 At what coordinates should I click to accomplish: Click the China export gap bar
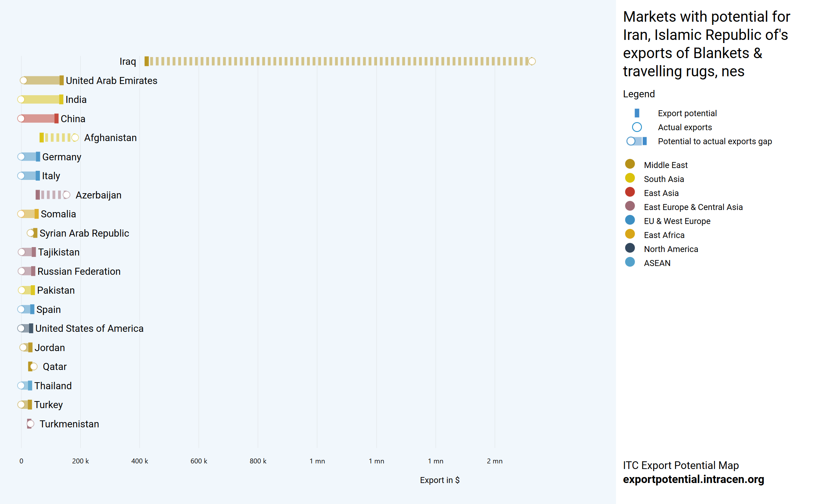pyautogui.click(x=38, y=119)
